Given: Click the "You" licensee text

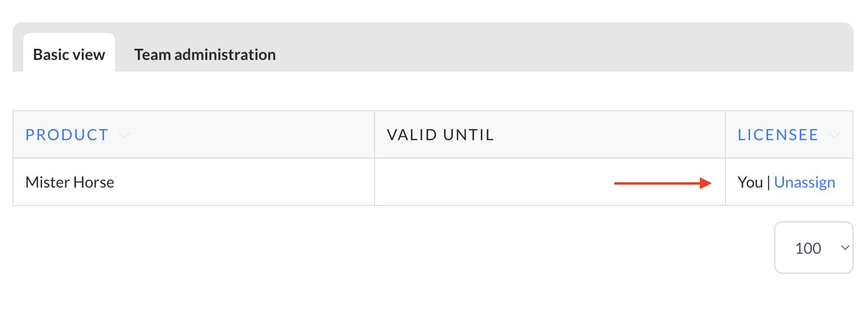Looking at the screenshot, I should 750,182.
